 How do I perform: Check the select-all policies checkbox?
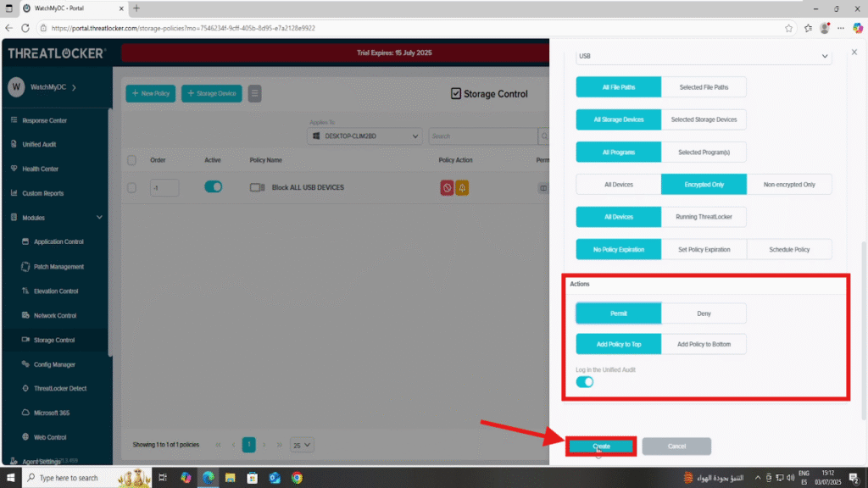click(x=131, y=160)
